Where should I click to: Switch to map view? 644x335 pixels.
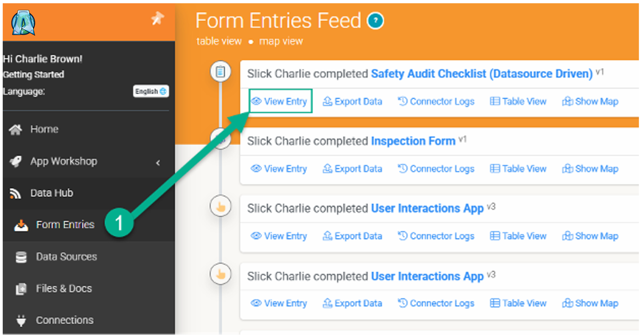281,41
